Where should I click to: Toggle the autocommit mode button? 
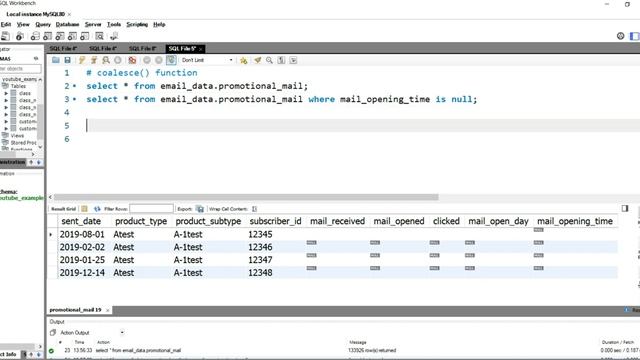pos(171,60)
